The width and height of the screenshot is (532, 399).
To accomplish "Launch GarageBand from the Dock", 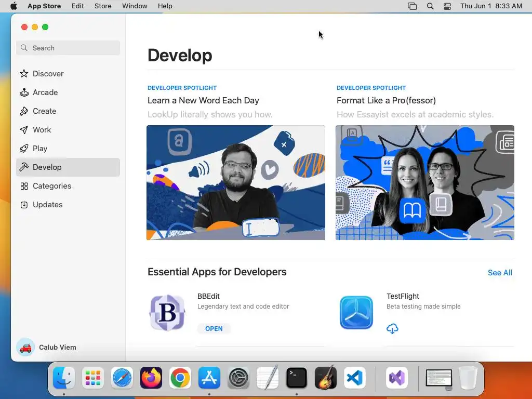I will [326, 378].
